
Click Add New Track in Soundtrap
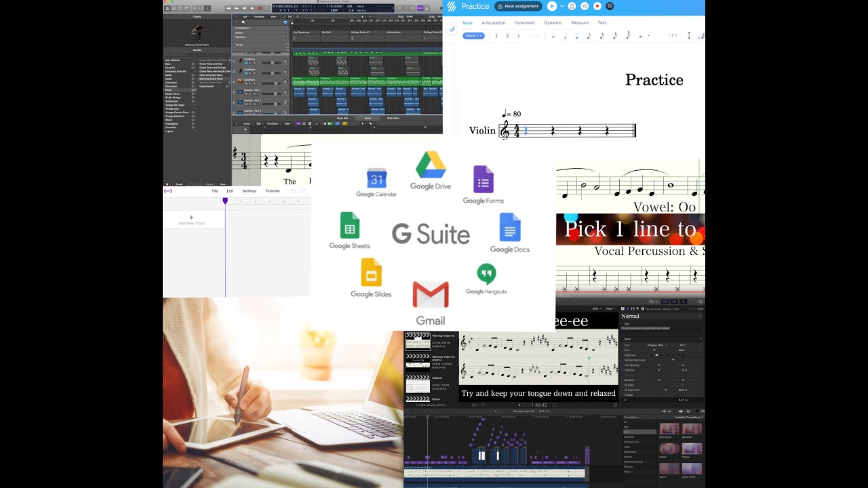pos(191,220)
